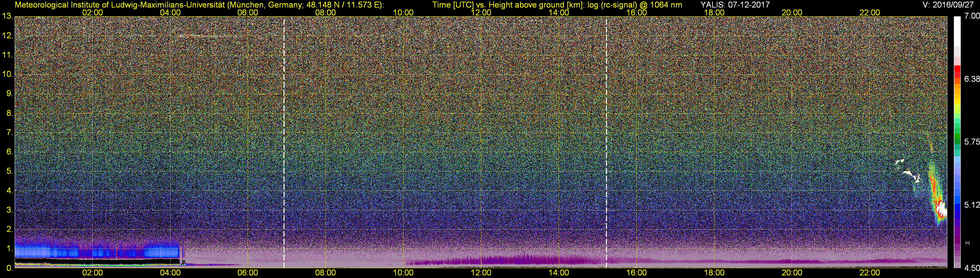Pick the 6 km height axis label
980x278 pixels.
(9, 151)
